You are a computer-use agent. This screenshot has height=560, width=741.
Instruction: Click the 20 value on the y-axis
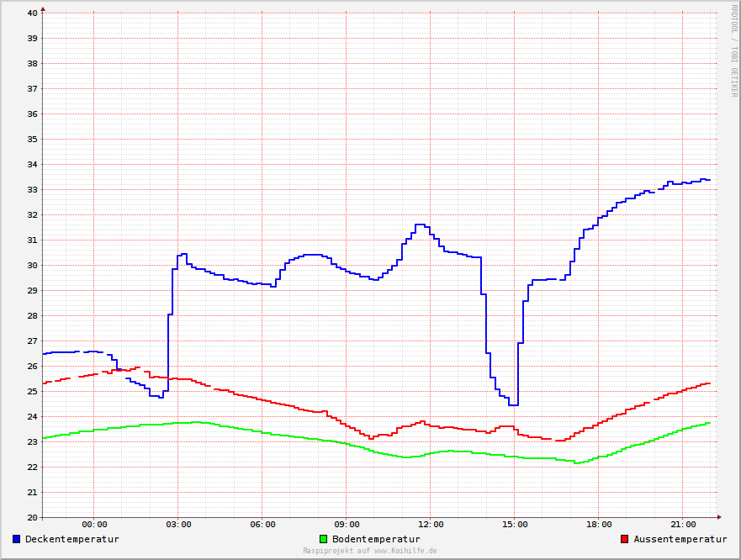tap(32, 517)
